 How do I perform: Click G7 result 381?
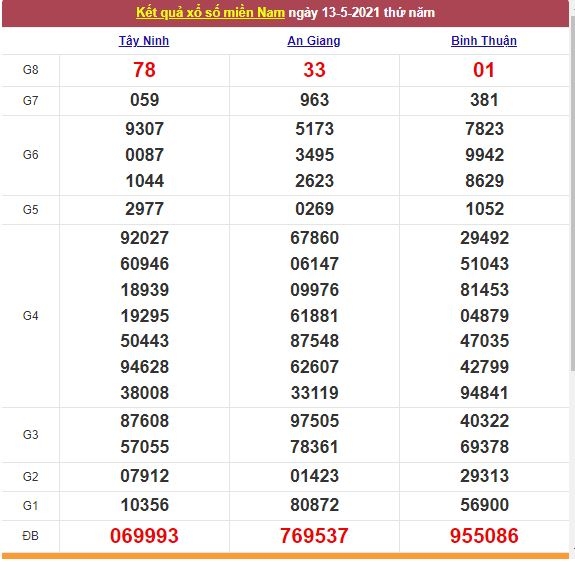pyautogui.click(x=484, y=100)
